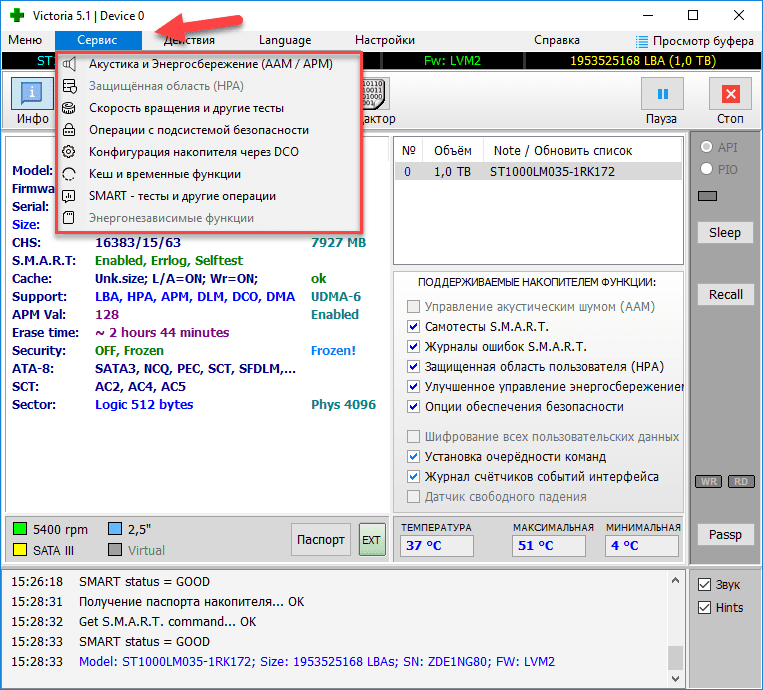Open the Действия menu
The height and width of the screenshot is (690, 763).
coord(189,40)
